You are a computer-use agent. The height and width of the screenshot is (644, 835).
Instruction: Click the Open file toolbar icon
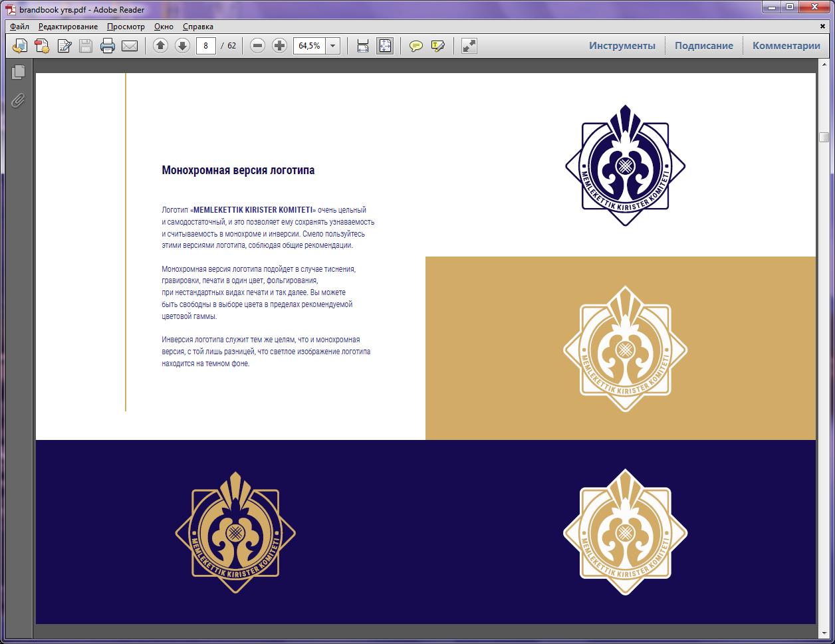[x=21, y=46]
